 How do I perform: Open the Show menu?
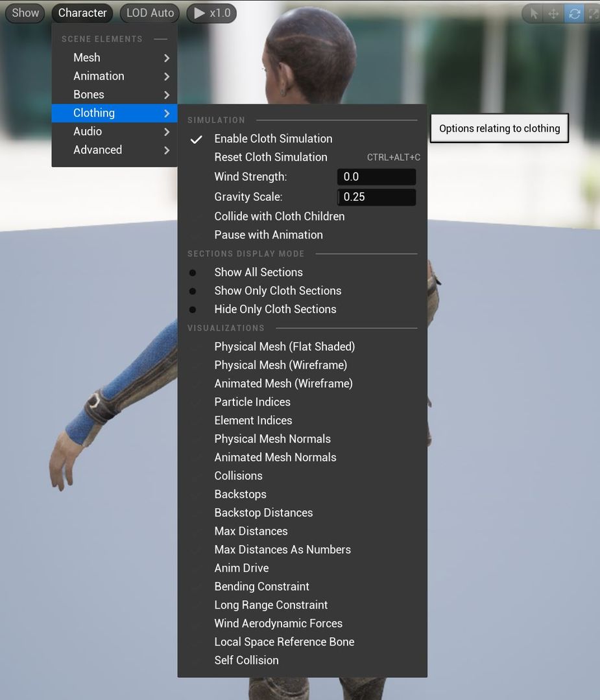[x=24, y=12]
